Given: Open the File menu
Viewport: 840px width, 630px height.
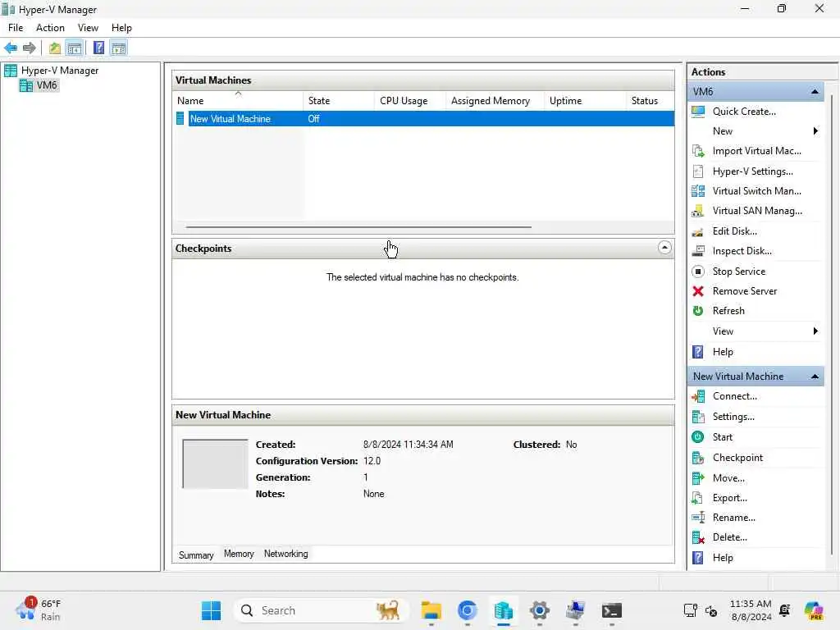Looking at the screenshot, I should click(16, 28).
